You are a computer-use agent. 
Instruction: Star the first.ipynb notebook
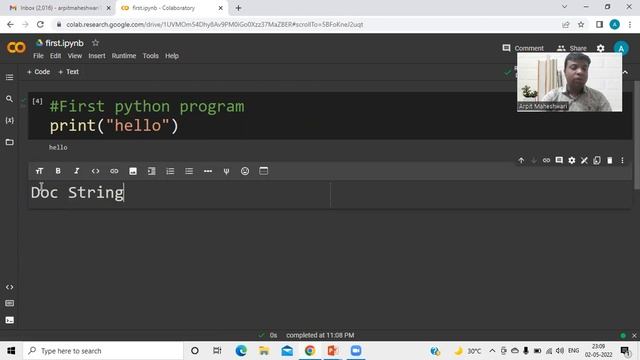[x=95, y=42]
